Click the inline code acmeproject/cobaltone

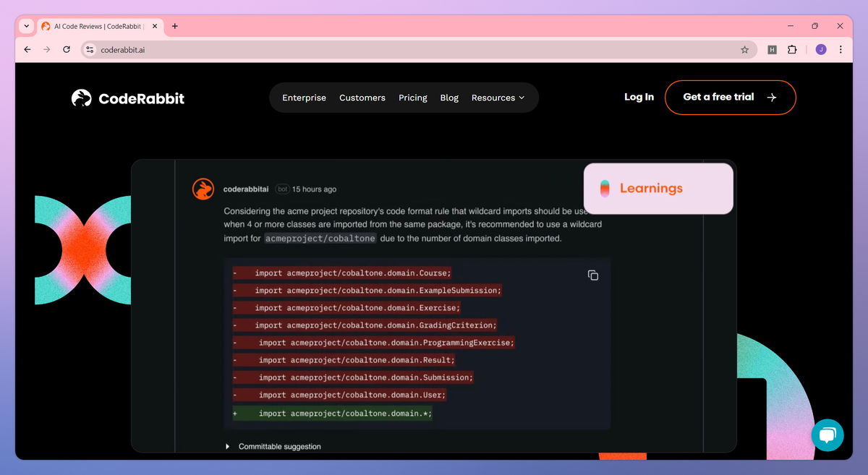320,239
